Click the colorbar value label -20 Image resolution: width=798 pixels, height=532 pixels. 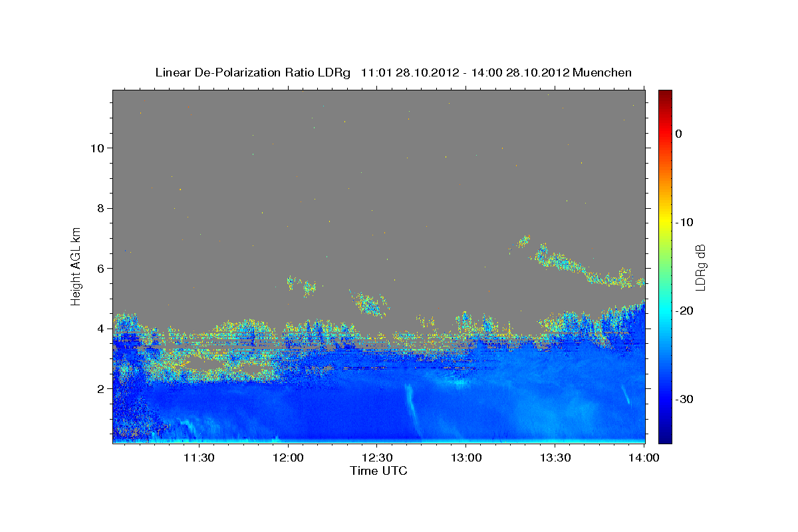[685, 311]
